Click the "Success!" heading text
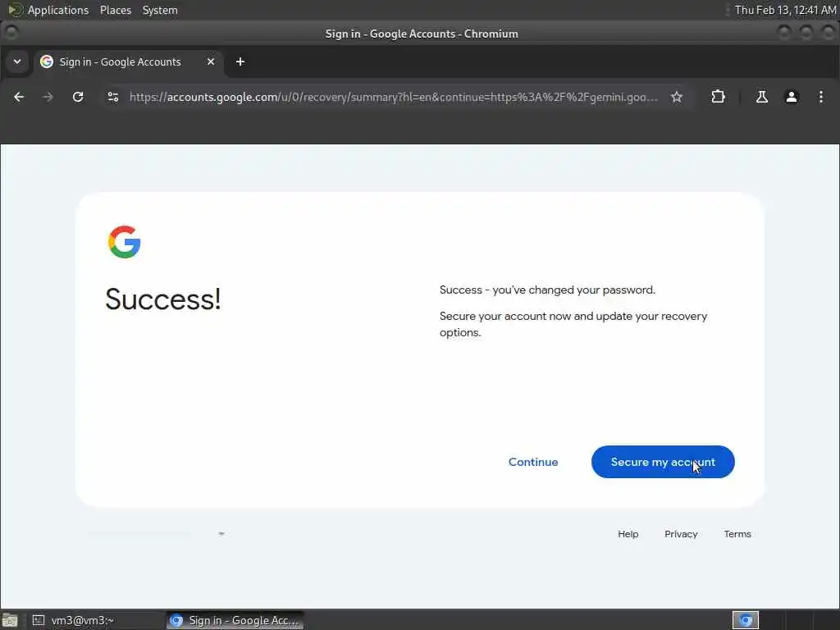 pyautogui.click(x=163, y=299)
